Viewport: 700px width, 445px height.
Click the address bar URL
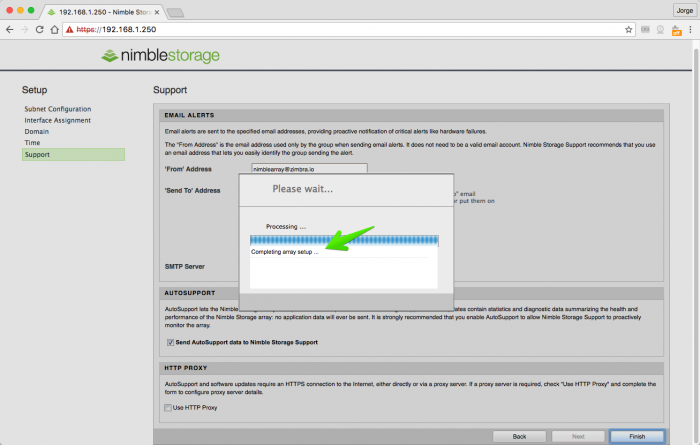tap(116, 29)
